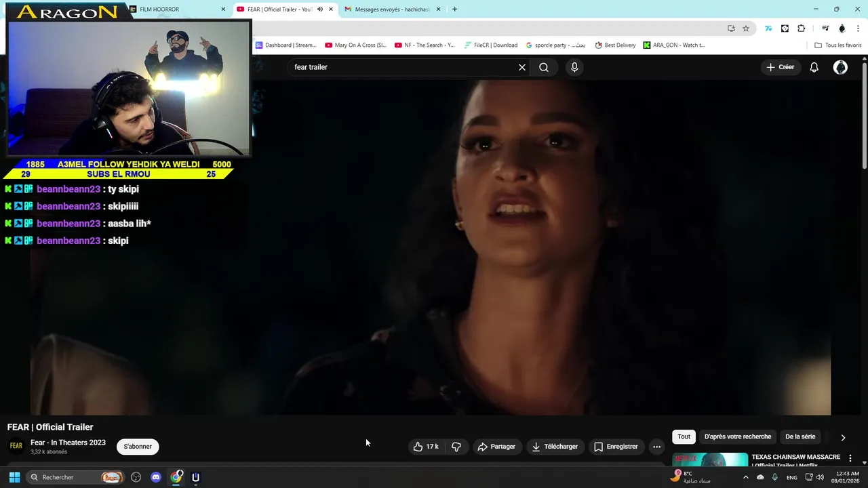Open the more actions three-dot menu

click(656, 447)
